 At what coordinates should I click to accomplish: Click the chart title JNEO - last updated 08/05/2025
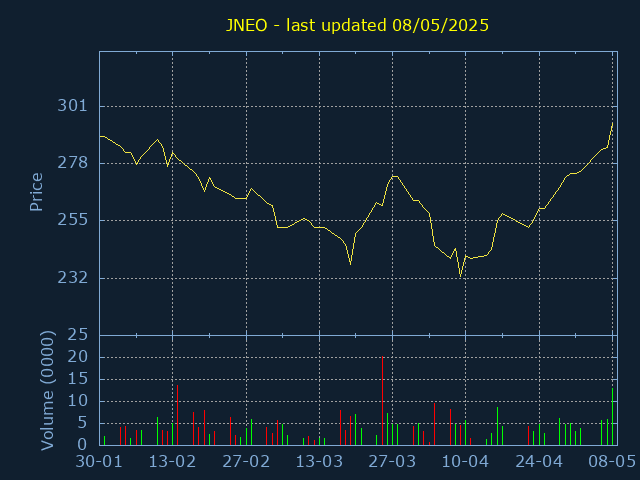(x=357, y=25)
